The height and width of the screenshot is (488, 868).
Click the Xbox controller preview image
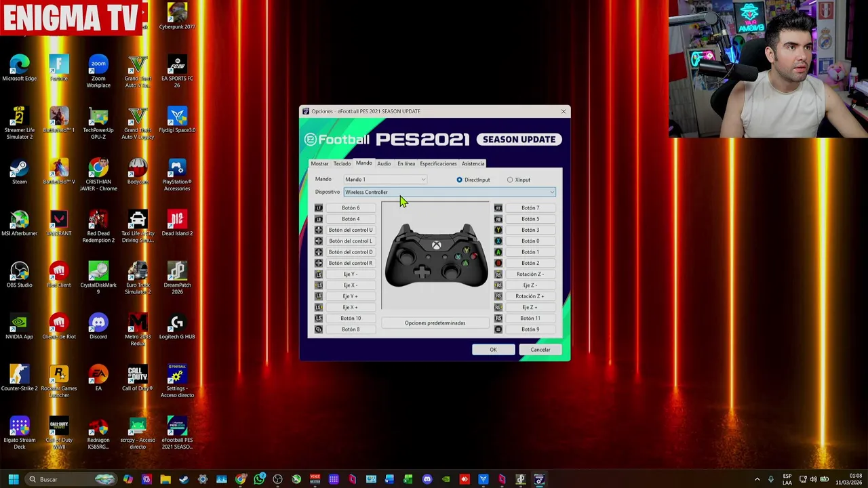point(436,256)
